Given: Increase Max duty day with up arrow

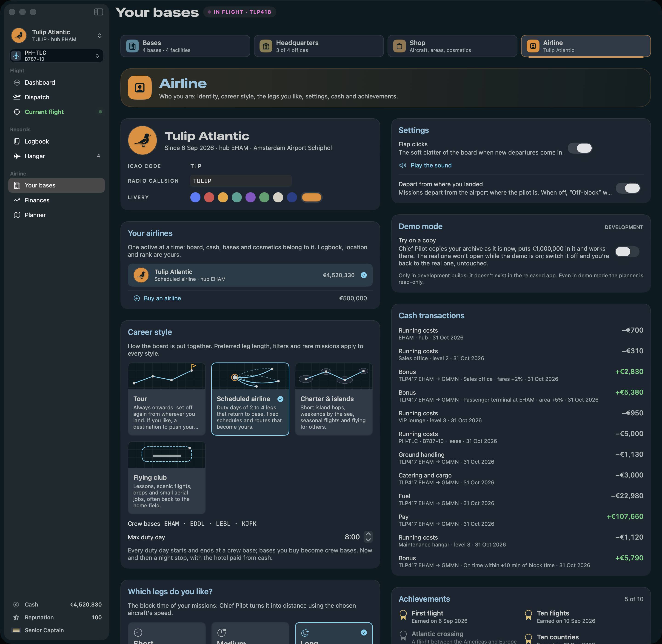Looking at the screenshot, I should [x=368, y=534].
